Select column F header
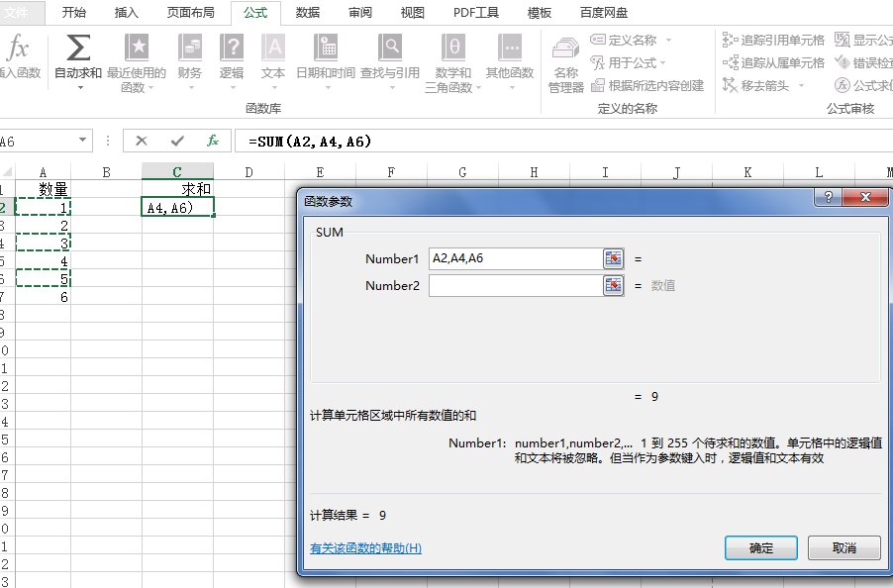 point(391,172)
